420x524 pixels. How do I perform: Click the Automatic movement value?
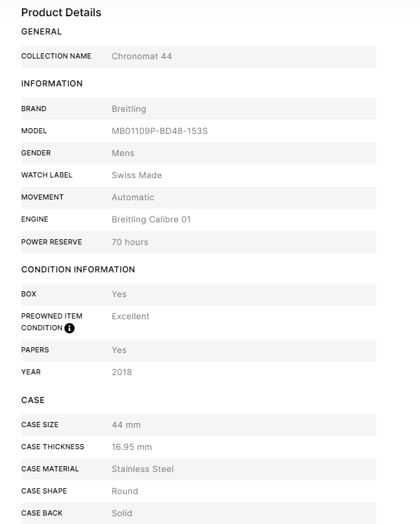click(133, 198)
